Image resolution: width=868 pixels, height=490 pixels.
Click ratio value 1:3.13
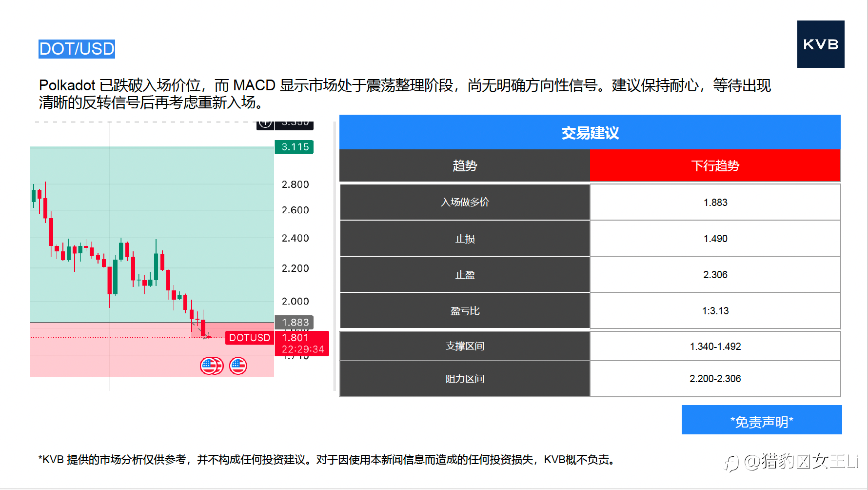click(715, 311)
